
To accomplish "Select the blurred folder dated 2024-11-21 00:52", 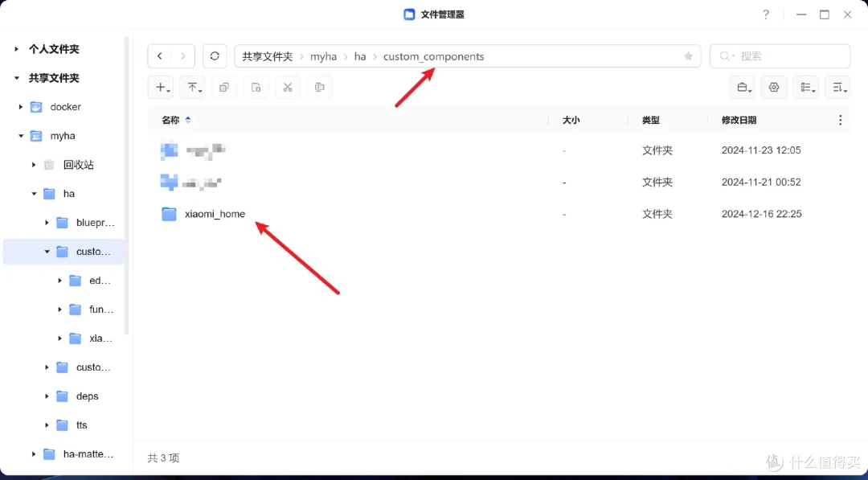I will [x=498, y=182].
